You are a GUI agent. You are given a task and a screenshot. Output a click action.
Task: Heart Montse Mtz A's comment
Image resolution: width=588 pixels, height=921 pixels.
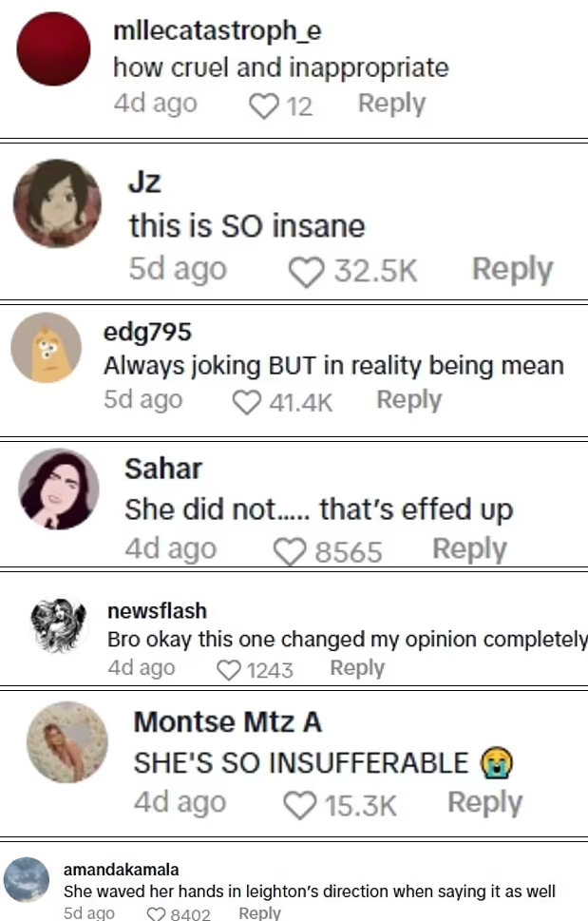coord(300,806)
